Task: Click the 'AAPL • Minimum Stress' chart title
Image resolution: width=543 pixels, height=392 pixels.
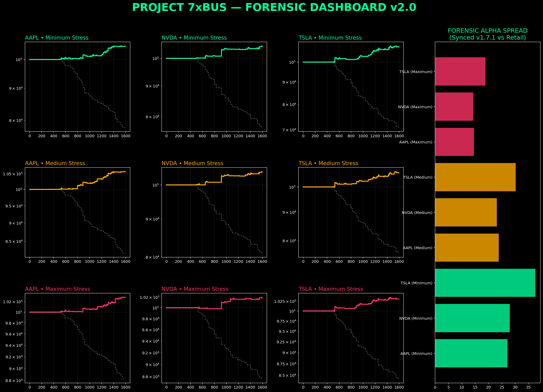Action: tap(57, 38)
